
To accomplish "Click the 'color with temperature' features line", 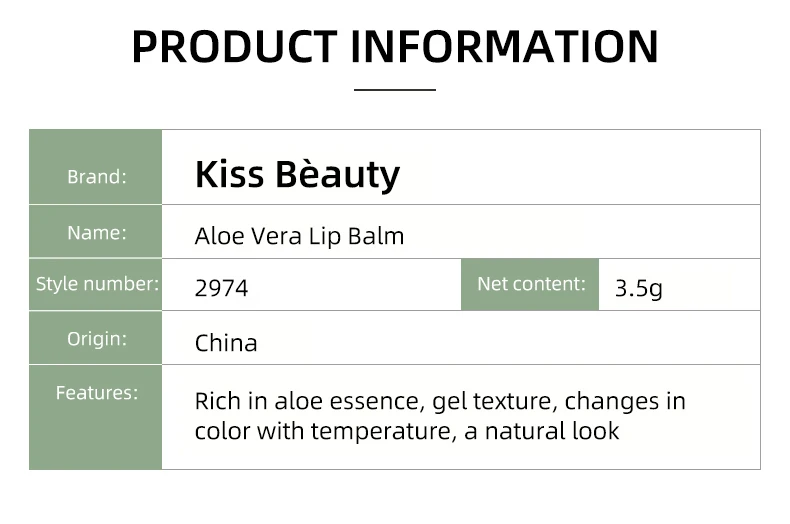I will [407, 431].
